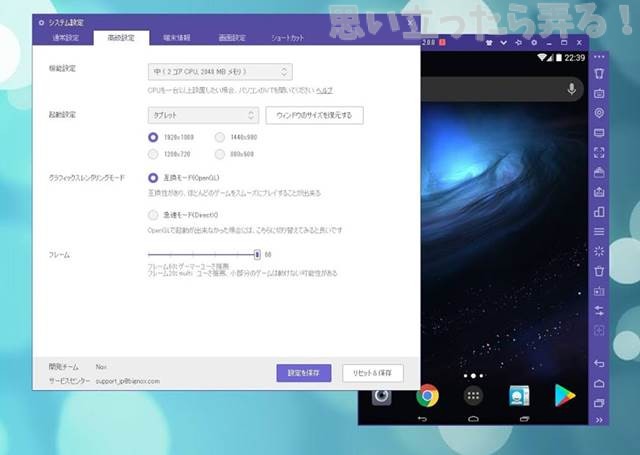Open the app drawer grid icon
This screenshot has height=455, width=640.
click(473, 395)
